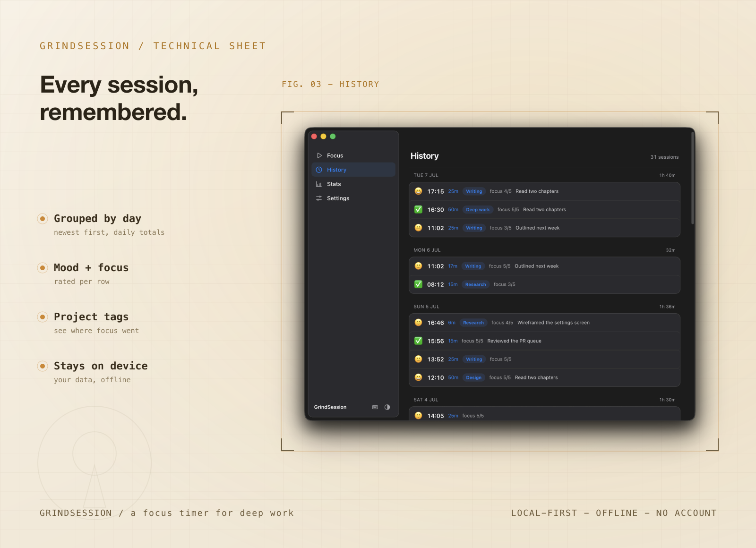Select History in the sidebar
Image resolution: width=756 pixels, height=548 pixels.
click(353, 170)
